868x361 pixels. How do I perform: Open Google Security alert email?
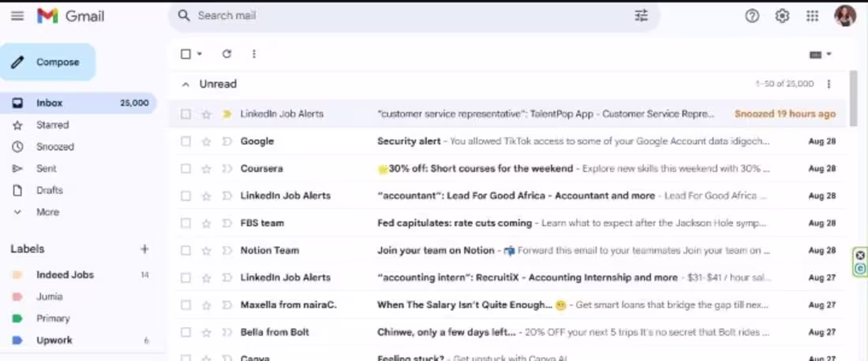point(507,142)
